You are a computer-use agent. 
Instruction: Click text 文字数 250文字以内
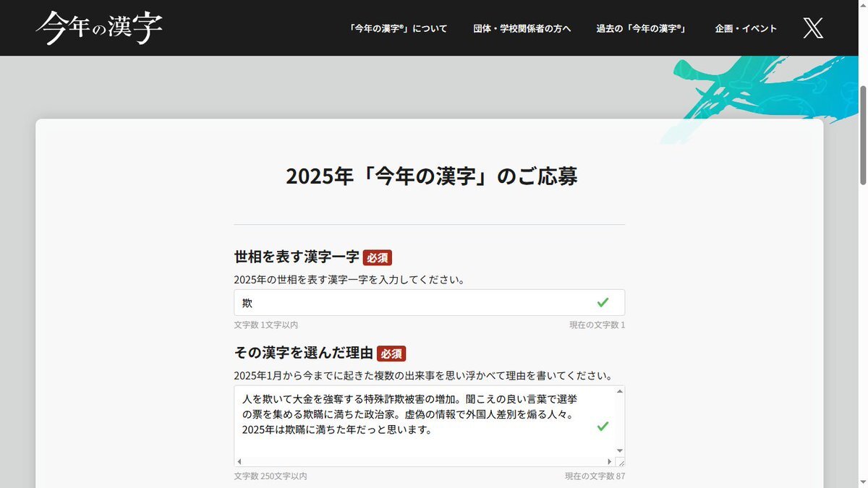tap(271, 476)
